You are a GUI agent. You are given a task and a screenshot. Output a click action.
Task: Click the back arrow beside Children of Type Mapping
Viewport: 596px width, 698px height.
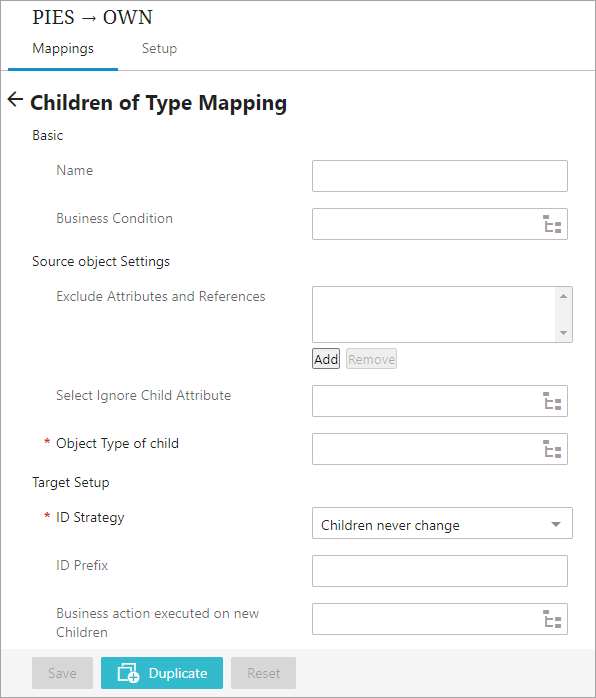coord(15,99)
